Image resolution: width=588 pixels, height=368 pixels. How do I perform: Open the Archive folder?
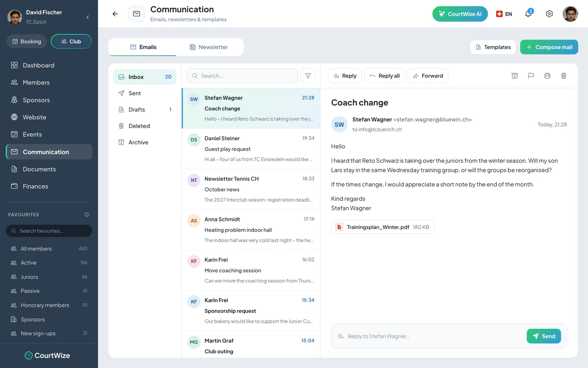click(145, 142)
